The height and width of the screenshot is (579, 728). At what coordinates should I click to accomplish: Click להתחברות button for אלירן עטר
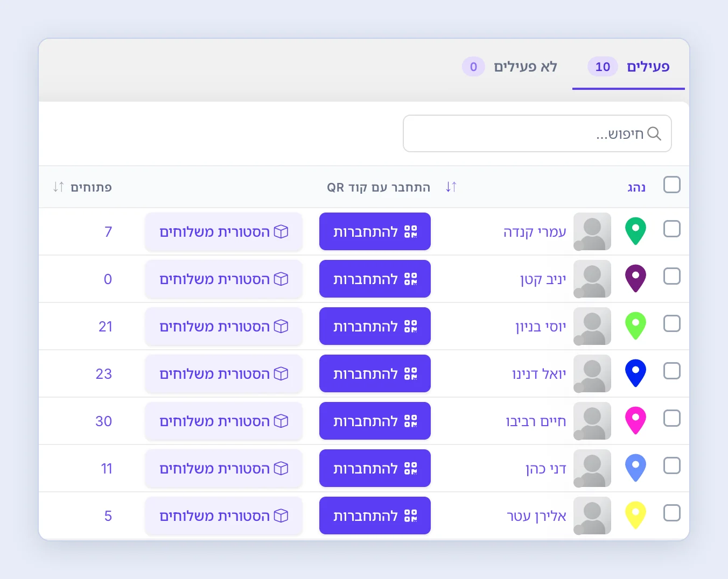click(375, 516)
